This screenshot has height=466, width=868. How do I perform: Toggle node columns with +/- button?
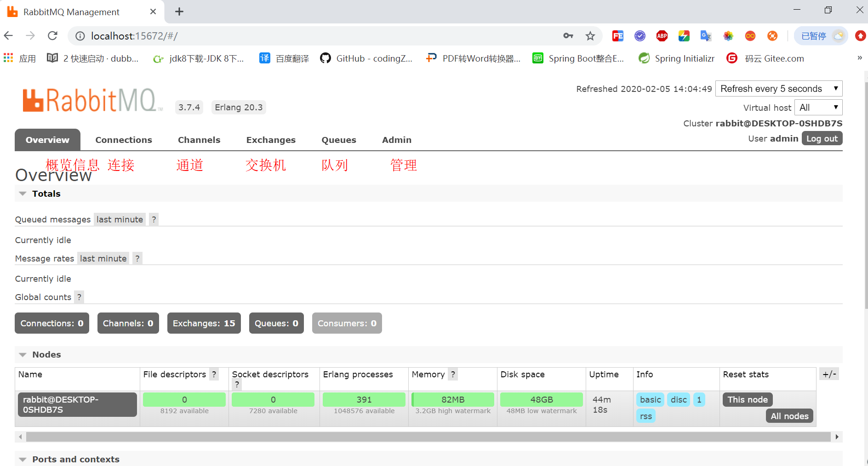point(829,374)
